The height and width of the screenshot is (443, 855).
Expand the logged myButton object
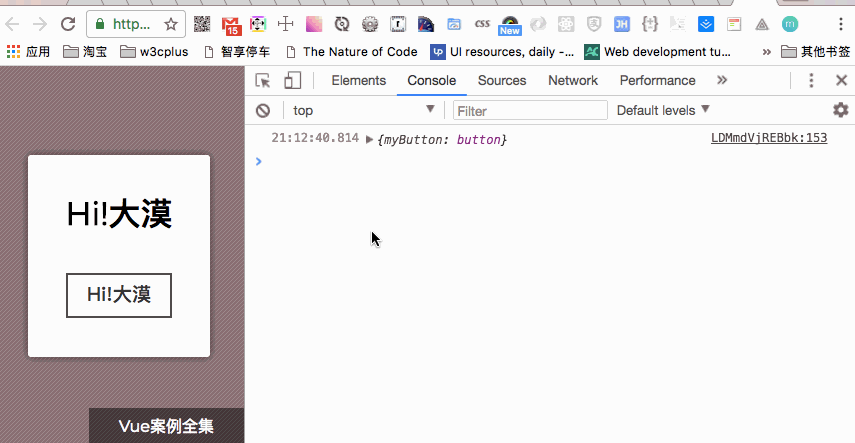[x=369, y=140]
